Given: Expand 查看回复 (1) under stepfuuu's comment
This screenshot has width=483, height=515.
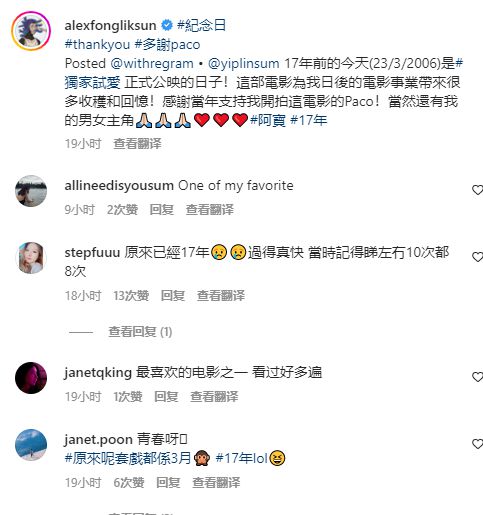Looking at the screenshot, I should [x=140, y=332].
